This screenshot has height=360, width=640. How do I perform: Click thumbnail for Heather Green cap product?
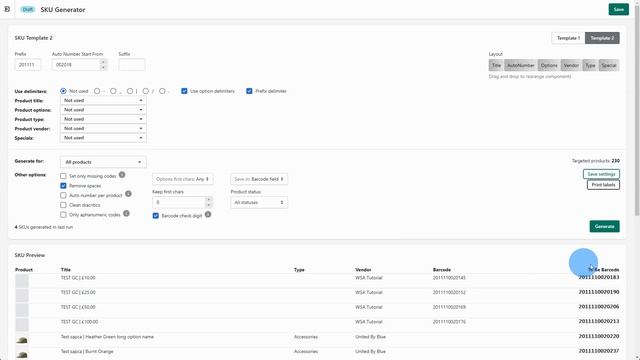(22, 340)
